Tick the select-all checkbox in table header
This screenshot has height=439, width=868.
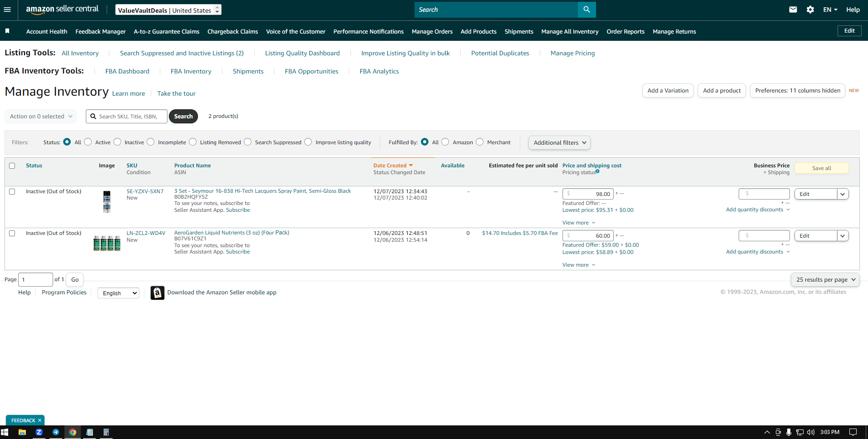[12, 166]
